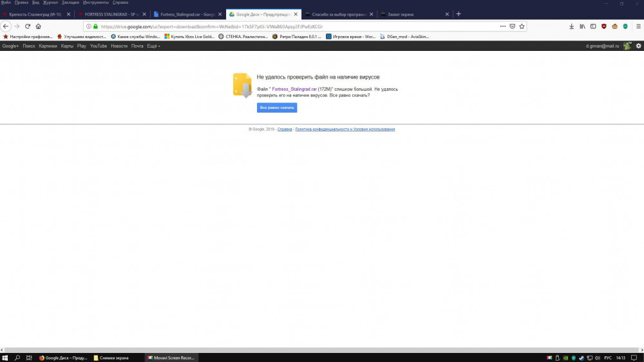
Task: Open the Firefox library icon
Action: (x=582, y=26)
